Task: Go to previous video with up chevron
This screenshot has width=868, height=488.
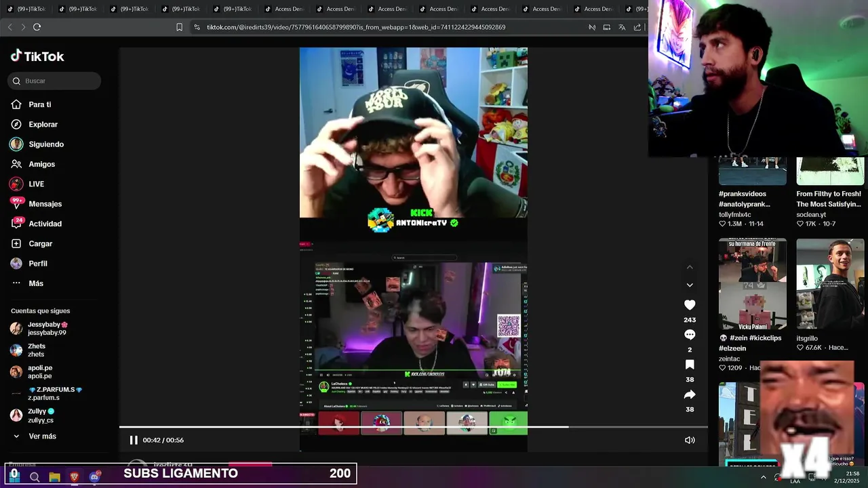Action: [x=690, y=267]
